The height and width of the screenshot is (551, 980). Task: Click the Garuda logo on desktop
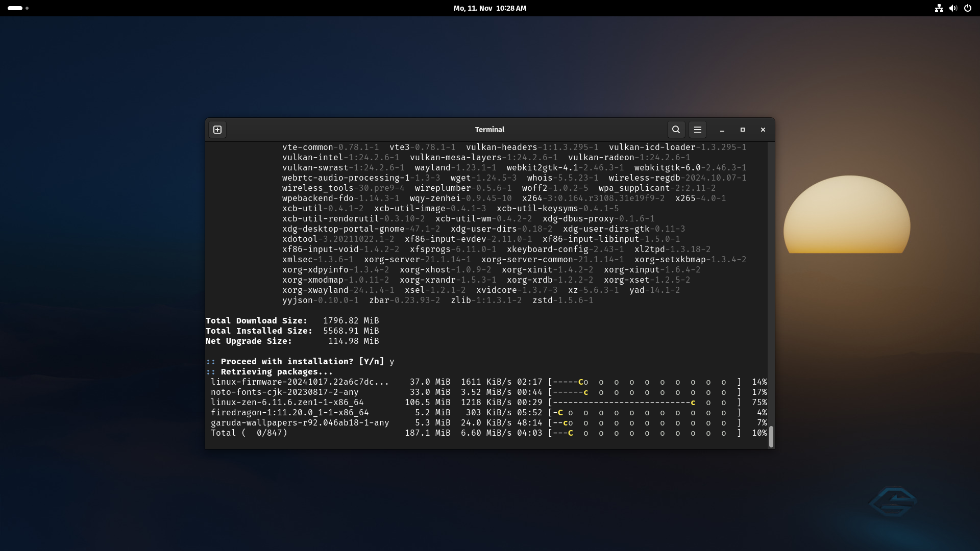click(x=893, y=502)
